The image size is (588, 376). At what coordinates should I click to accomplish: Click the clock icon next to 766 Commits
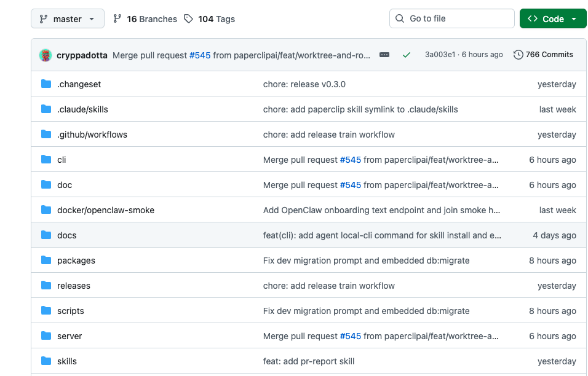pos(518,54)
